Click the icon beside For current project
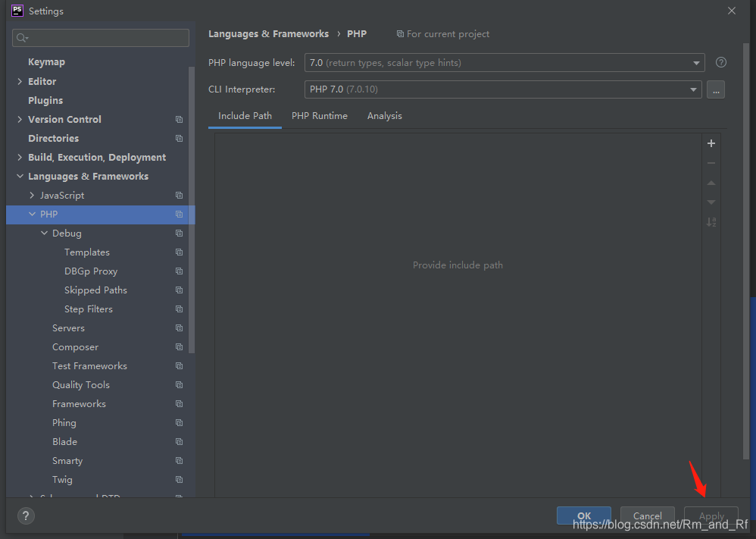The image size is (756, 539). (x=400, y=34)
